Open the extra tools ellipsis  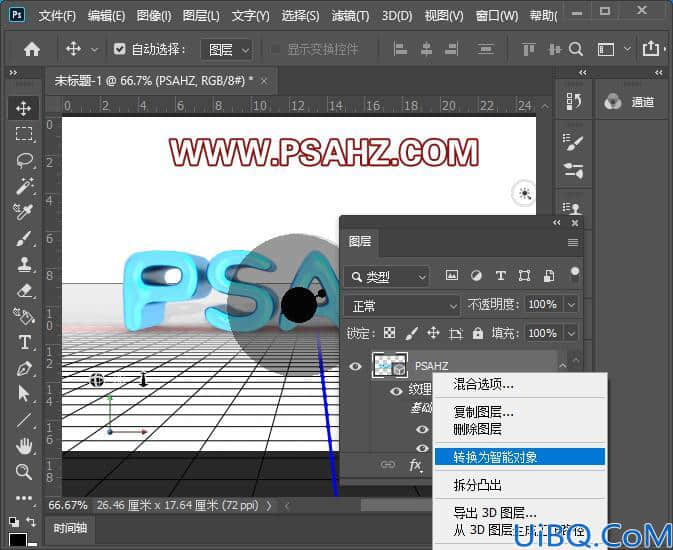point(24,498)
